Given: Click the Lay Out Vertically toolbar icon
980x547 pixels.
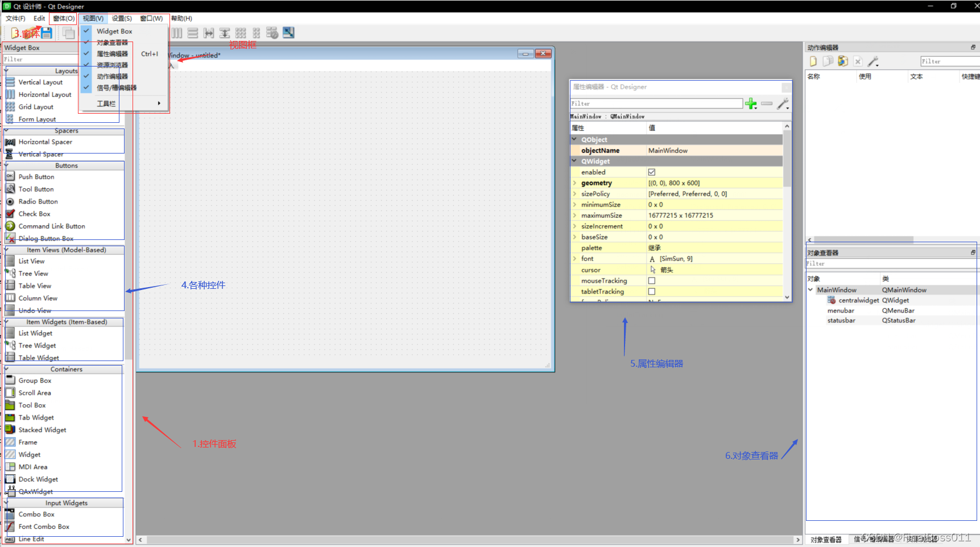Looking at the screenshot, I should [193, 33].
